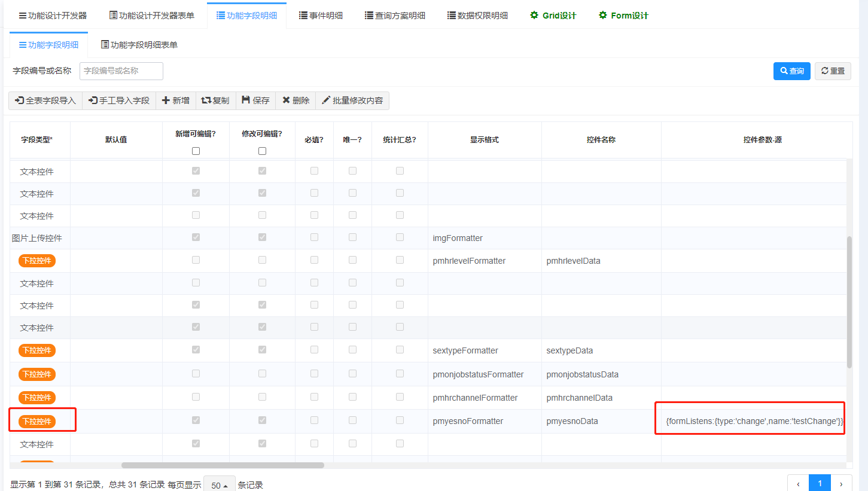Viewport: 868px width, 491px height.
Task: Click the imgFormatter cell
Action: [485, 238]
